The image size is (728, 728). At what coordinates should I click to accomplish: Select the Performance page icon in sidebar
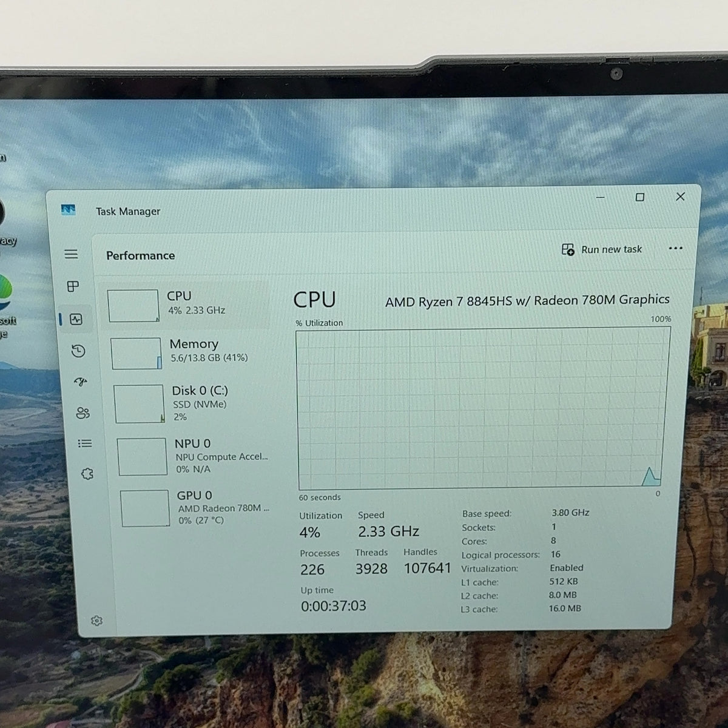click(76, 319)
